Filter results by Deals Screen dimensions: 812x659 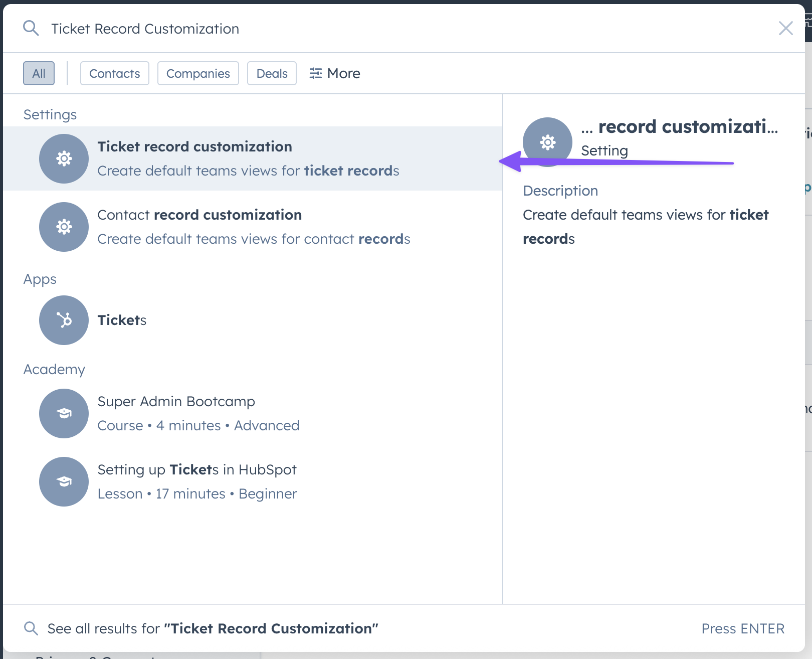tap(272, 73)
